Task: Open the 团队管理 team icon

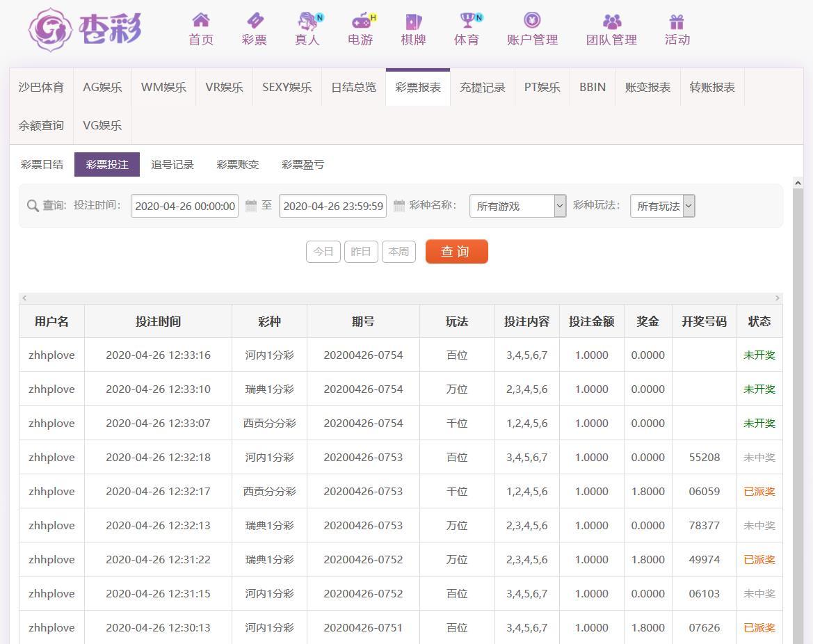Action: point(611,21)
